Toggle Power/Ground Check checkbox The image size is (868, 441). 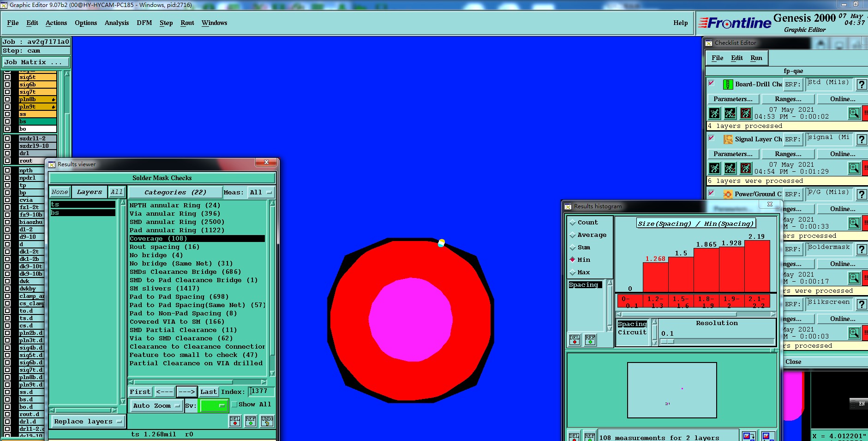tap(712, 193)
